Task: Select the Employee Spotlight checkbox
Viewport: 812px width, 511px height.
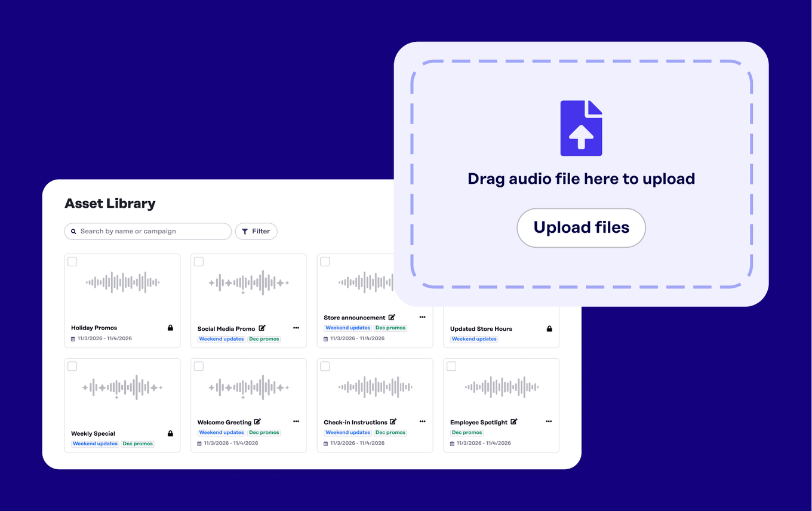Action: click(451, 366)
